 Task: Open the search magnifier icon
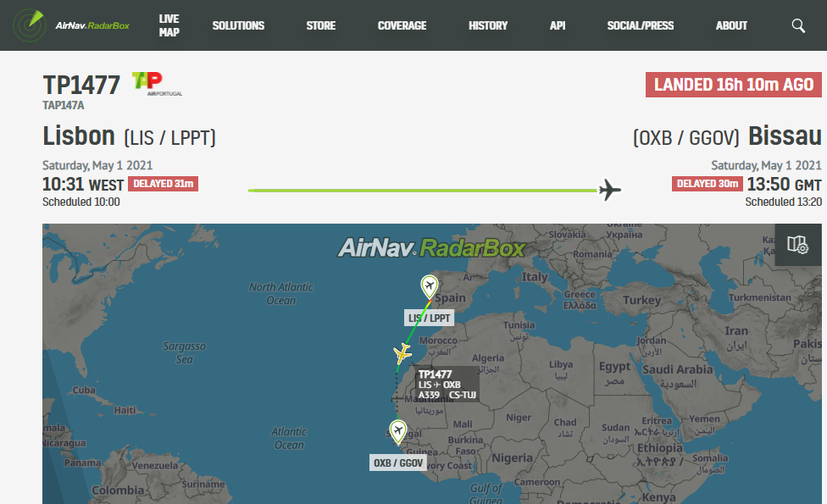click(x=798, y=25)
